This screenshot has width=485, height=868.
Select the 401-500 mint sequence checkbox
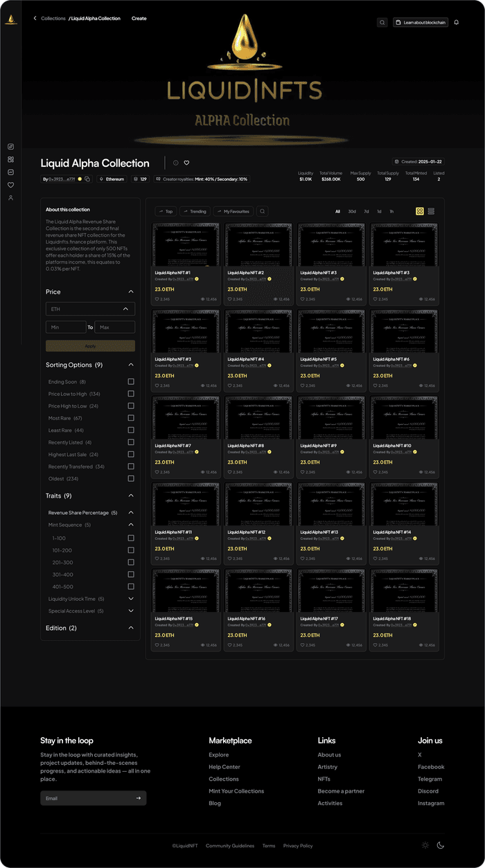tap(131, 586)
